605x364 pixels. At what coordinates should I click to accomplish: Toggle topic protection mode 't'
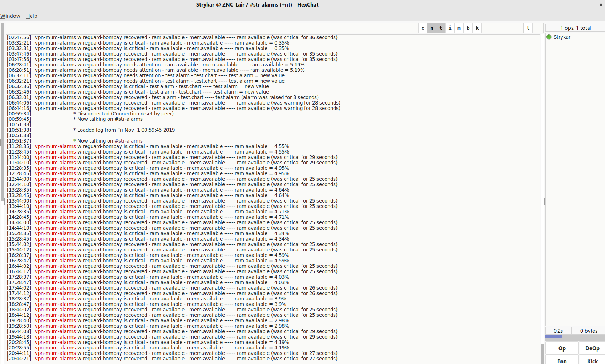441,28
